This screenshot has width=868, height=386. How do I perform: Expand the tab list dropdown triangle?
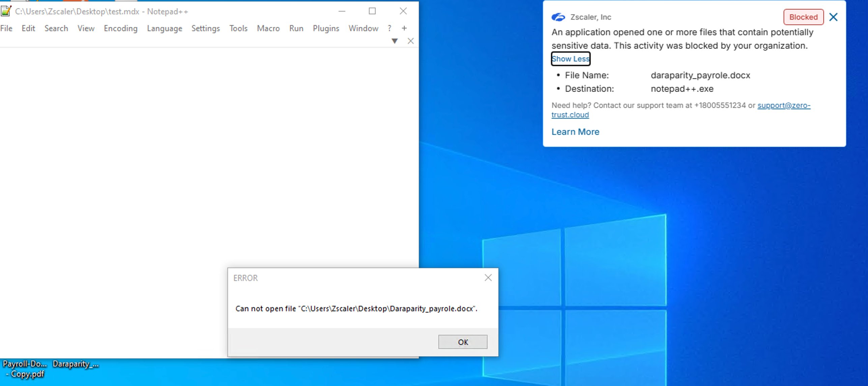(x=395, y=41)
